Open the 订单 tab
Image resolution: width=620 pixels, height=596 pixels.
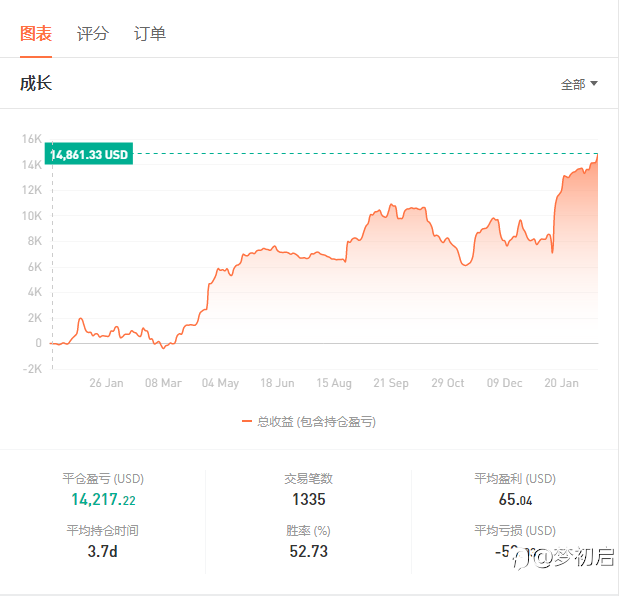pos(149,34)
